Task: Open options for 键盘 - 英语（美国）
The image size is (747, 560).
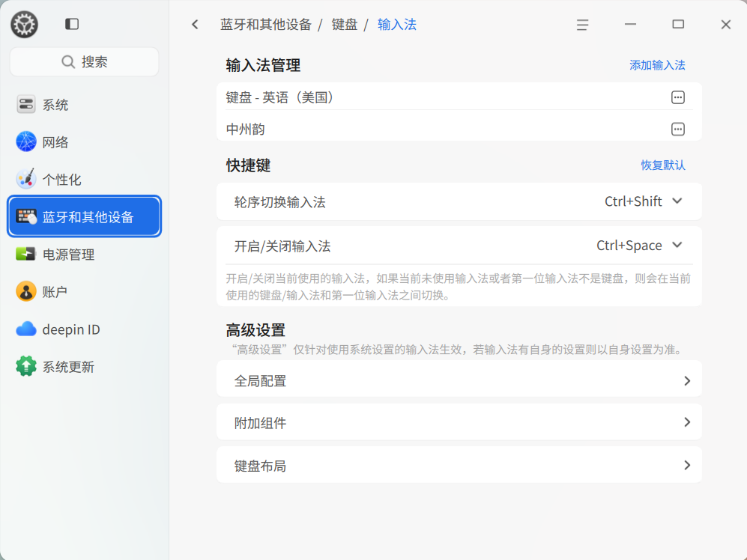Action: pos(677,97)
